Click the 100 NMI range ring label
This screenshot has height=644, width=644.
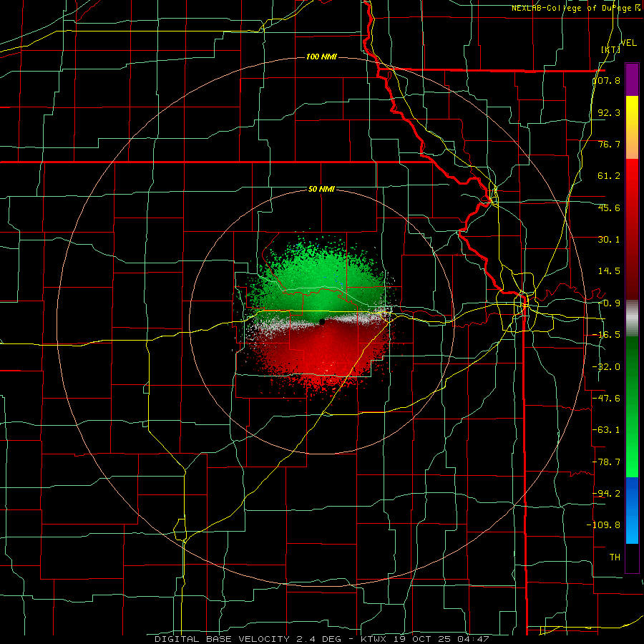pos(321,57)
